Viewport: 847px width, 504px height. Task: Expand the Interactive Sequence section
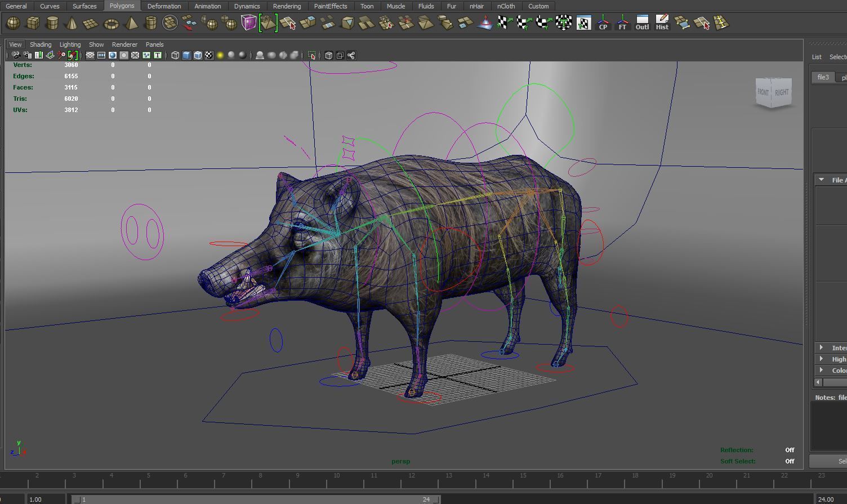[822, 347]
